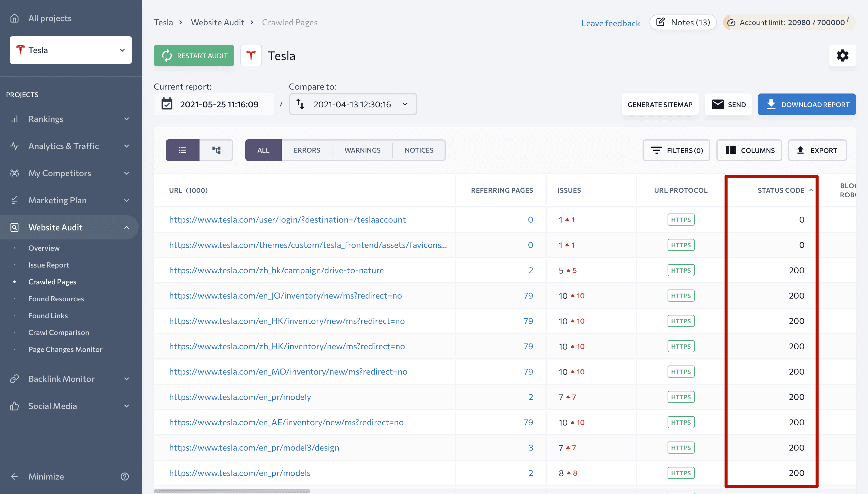Viewport: 868px width, 494px height.
Task: Sort by Referring Pages column header
Action: (x=502, y=190)
